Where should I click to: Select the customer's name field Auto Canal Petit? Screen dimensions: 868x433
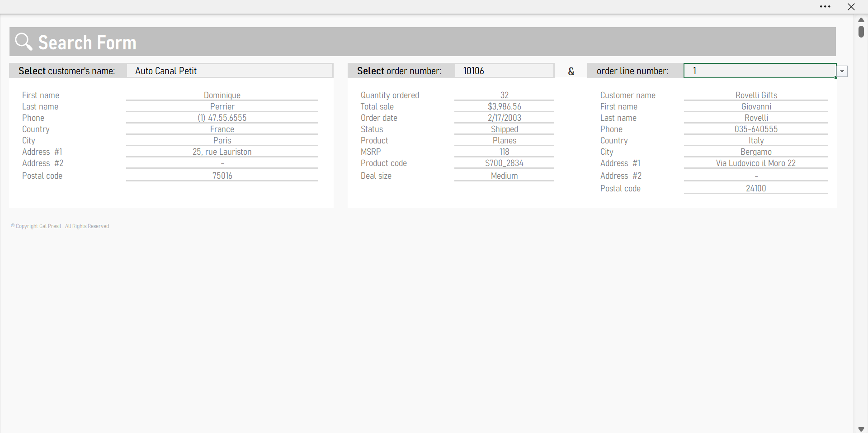point(230,71)
